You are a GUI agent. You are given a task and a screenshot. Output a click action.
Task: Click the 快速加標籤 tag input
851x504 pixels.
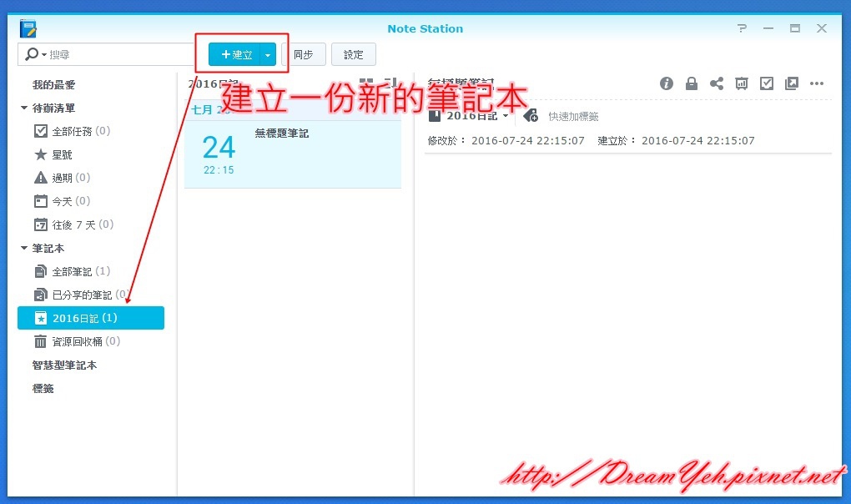click(x=573, y=117)
